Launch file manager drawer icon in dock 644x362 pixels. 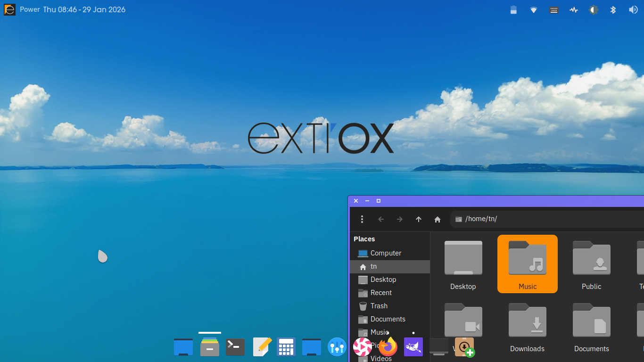click(210, 347)
